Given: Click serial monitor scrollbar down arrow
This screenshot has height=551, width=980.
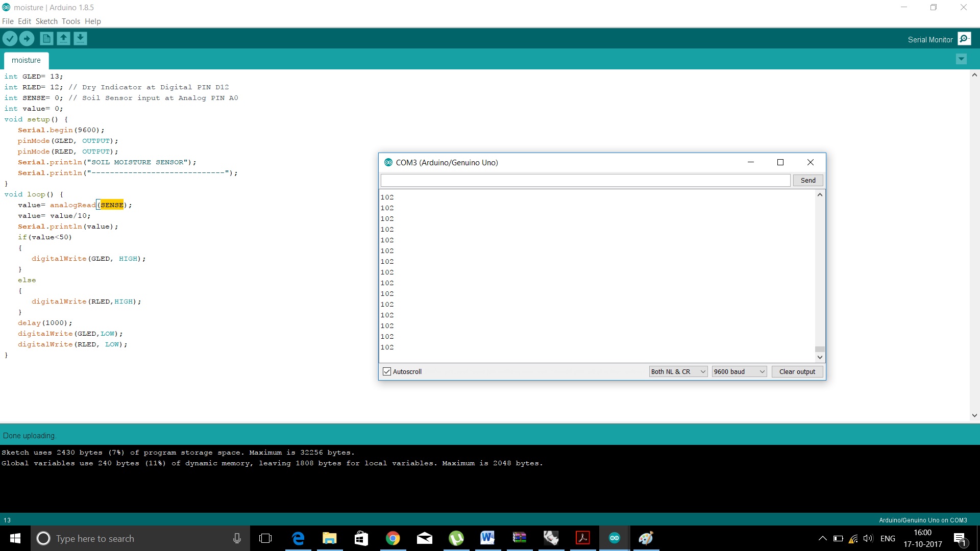Looking at the screenshot, I should (x=820, y=358).
